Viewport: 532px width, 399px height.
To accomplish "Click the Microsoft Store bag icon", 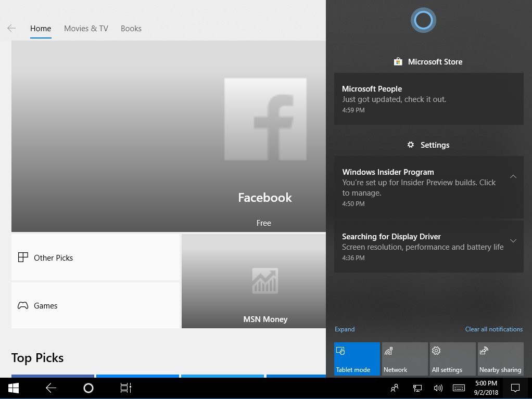I will point(398,62).
